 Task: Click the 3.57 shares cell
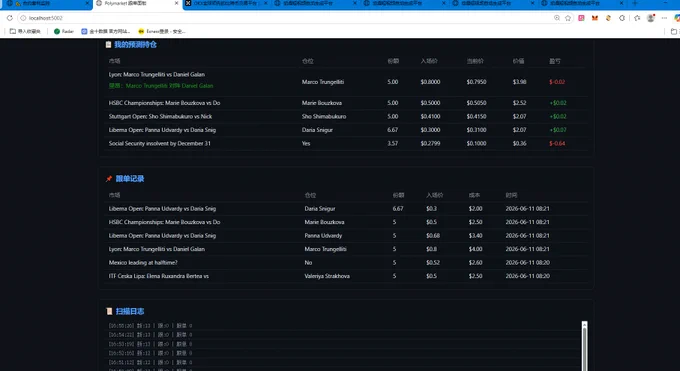click(x=392, y=143)
